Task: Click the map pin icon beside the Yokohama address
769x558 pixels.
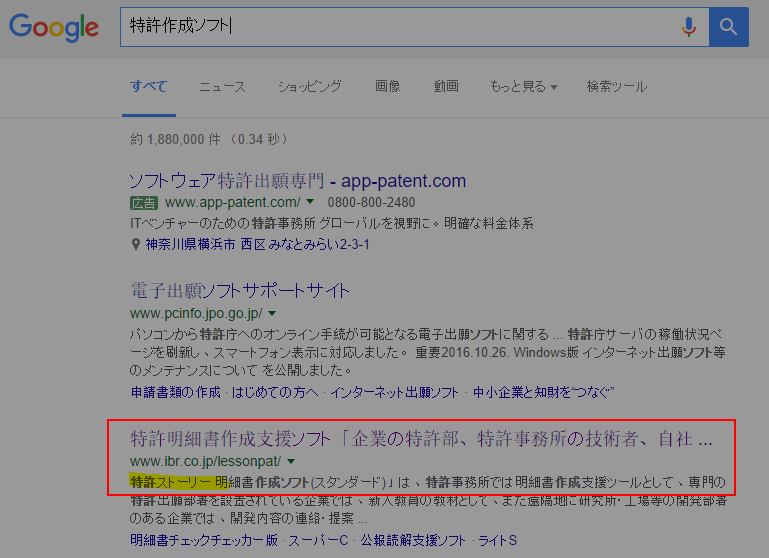Action: coord(136,244)
